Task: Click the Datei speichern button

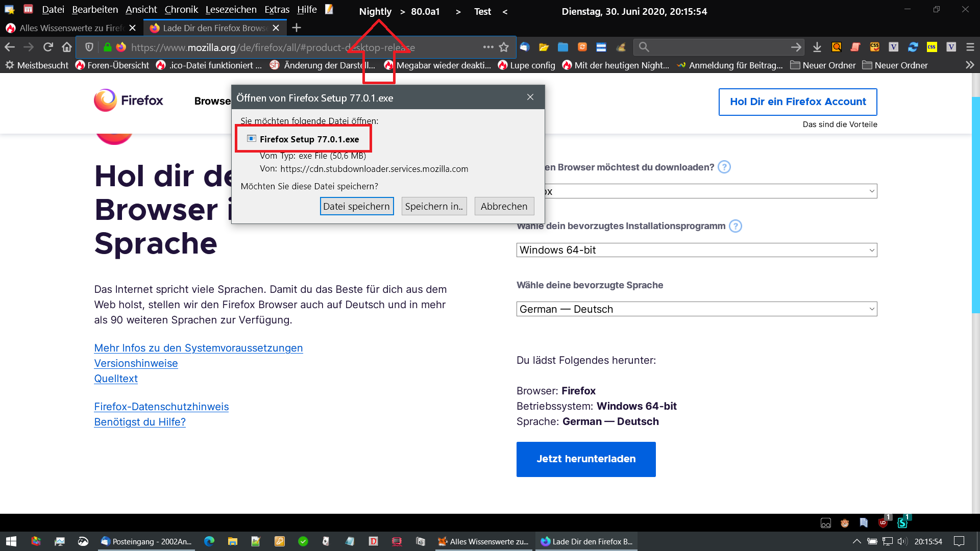Action: tap(356, 206)
